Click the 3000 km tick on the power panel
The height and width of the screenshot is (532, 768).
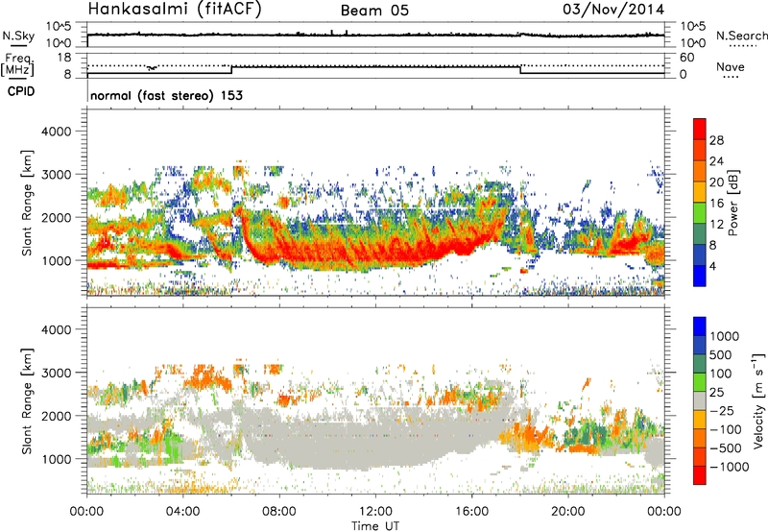coord(57,175)
